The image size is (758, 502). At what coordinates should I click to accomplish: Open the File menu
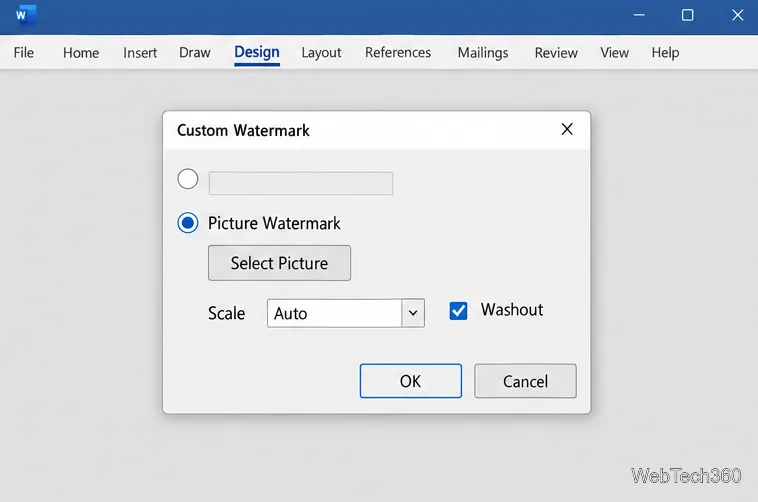(24, 52)
